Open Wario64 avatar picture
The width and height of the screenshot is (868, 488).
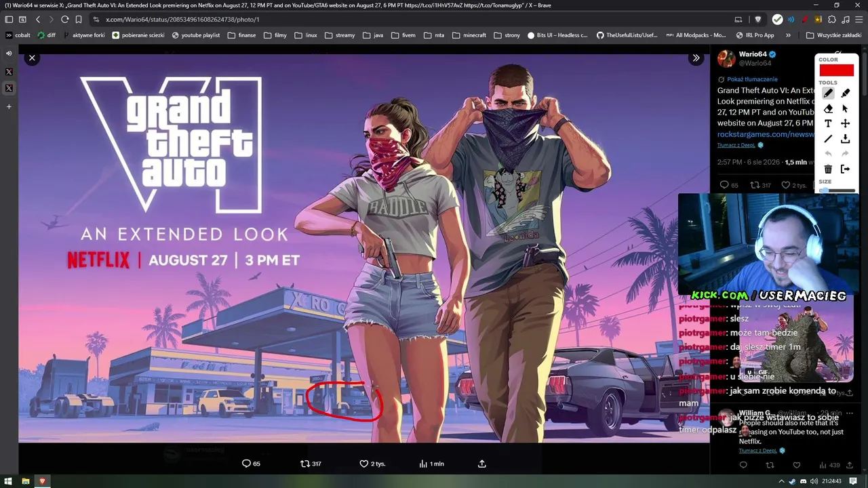tap(726, 58)
